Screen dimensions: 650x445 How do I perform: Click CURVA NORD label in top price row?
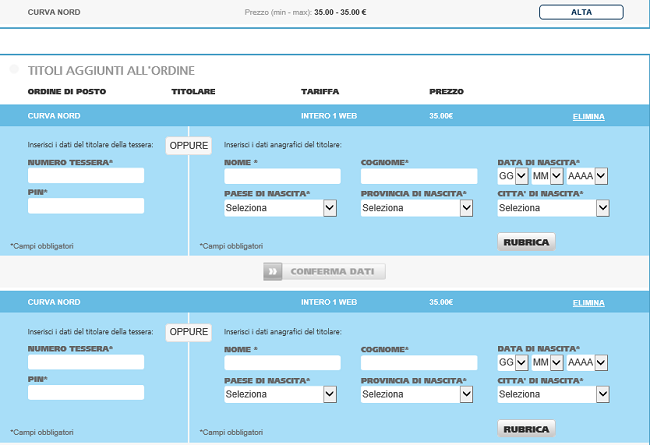pos(54,12)
